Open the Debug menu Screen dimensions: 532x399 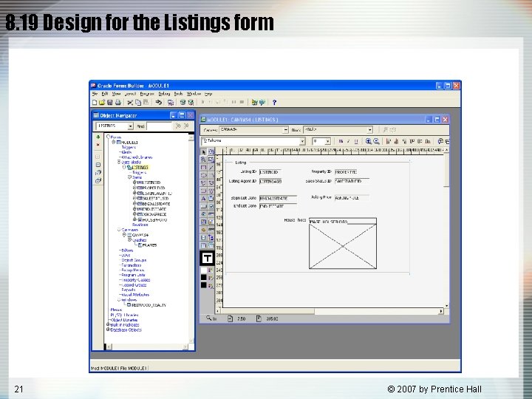click(x=164, y=94)
